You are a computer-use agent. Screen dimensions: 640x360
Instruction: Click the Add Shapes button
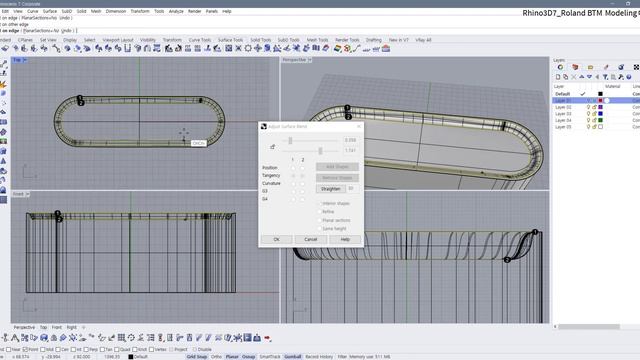[x=337, y=167]
